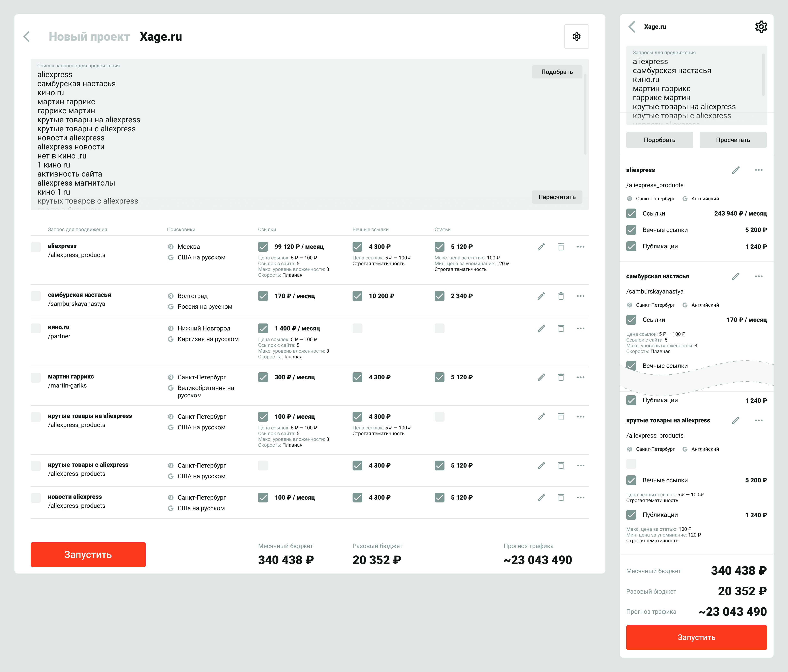The image size is (788, 672).
Task: Uncheck 10 200 ₽ permanent links checkbox
Action: [x=357, y=296]
